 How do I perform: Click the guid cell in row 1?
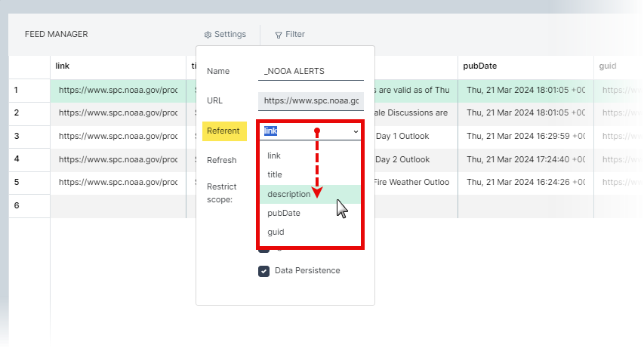pos(619,91)
